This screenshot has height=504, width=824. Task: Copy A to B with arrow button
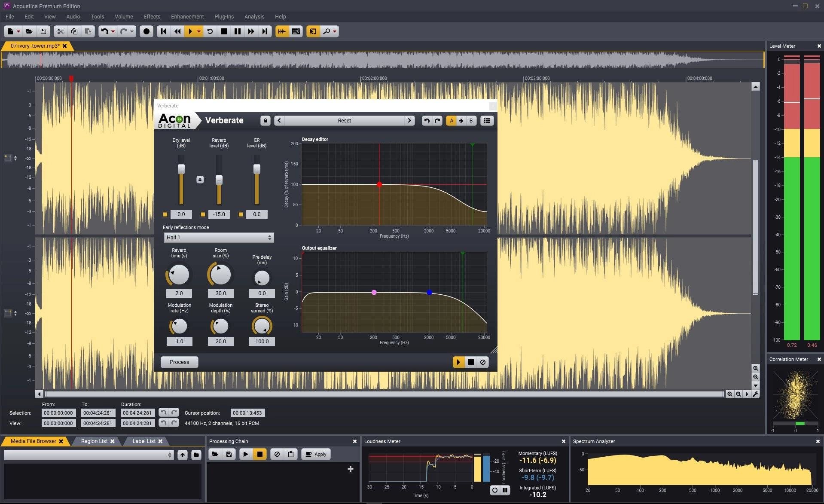[x=461, y=121]
